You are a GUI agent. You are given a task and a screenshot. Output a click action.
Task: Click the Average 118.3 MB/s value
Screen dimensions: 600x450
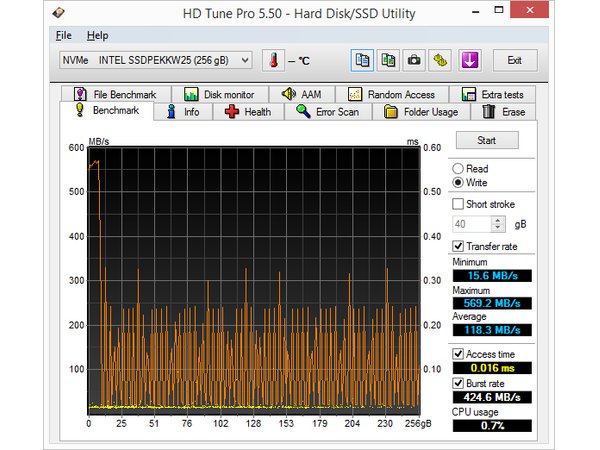coord(492,330)
